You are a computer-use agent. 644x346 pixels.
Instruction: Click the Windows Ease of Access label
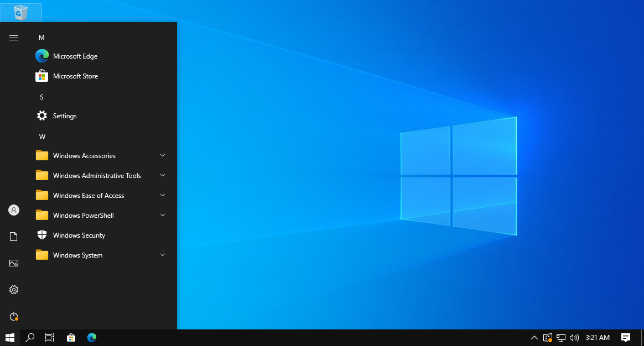pos(89,195)
